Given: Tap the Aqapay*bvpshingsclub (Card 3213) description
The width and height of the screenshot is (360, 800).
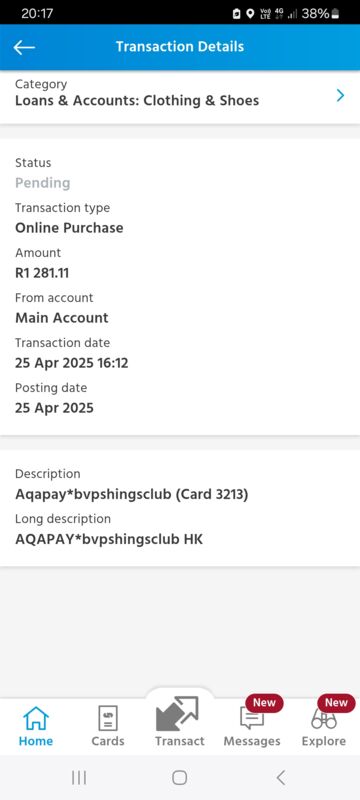Looking at the screenshot, I should pos(132,494).
